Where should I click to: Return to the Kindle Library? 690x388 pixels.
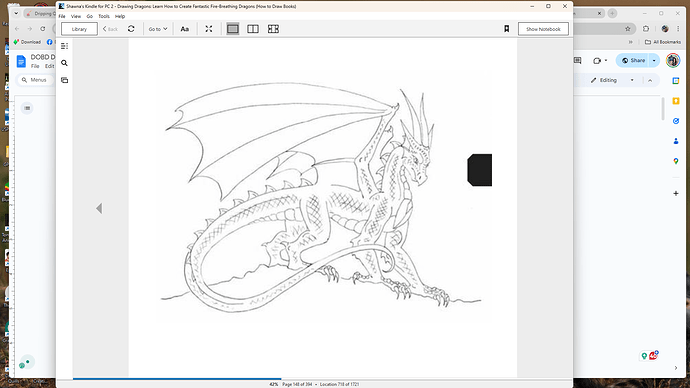79,29
